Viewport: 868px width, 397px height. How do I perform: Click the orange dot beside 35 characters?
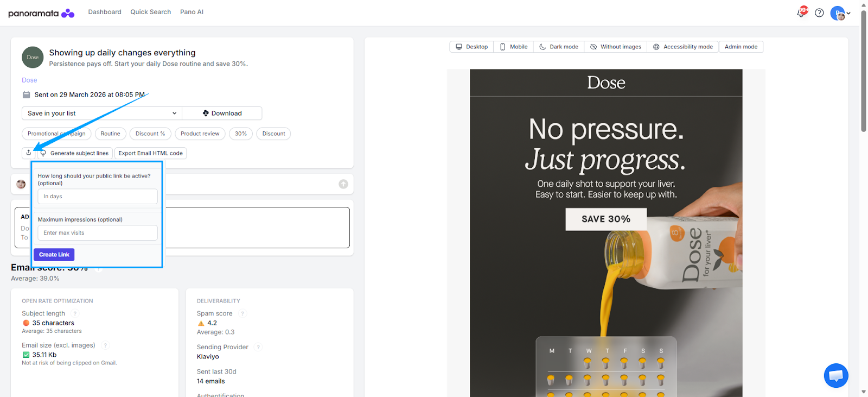pos(26,323)
